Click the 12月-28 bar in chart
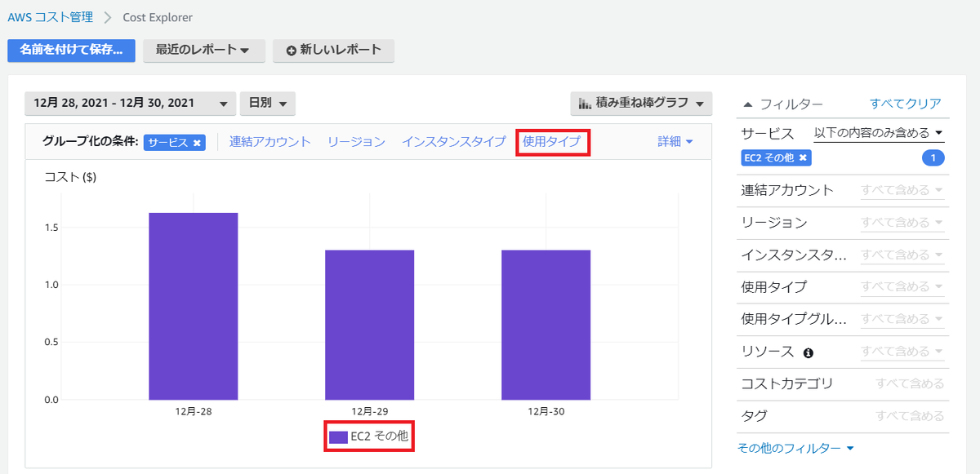 pos(194,307)
